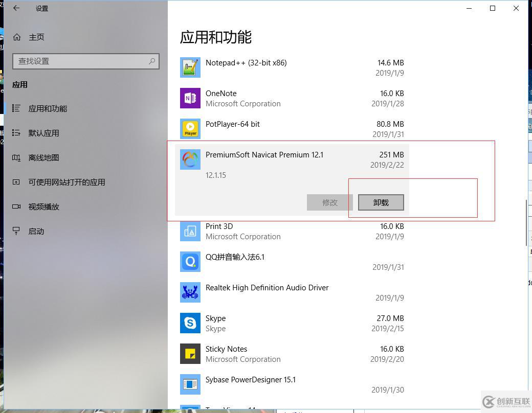Image resolution: width=532 pixels, height=413 pixels.
Task: Click the Print 3D app icon
Action: coord(190,231)
